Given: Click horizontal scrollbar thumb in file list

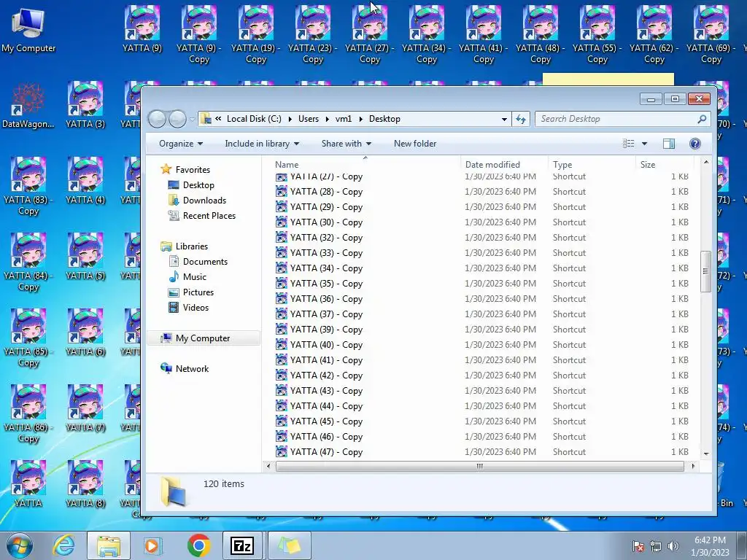Looking at the screenshot, I should (480, 466).
